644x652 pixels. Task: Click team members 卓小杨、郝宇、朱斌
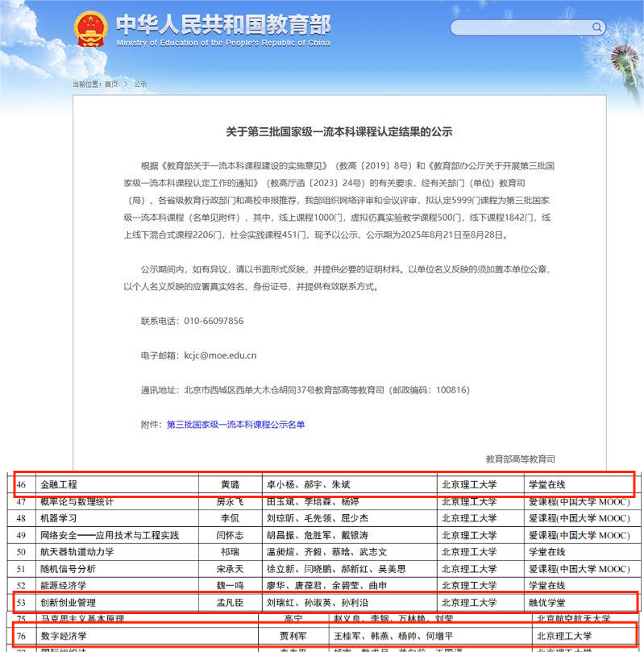tap(308, 484)
